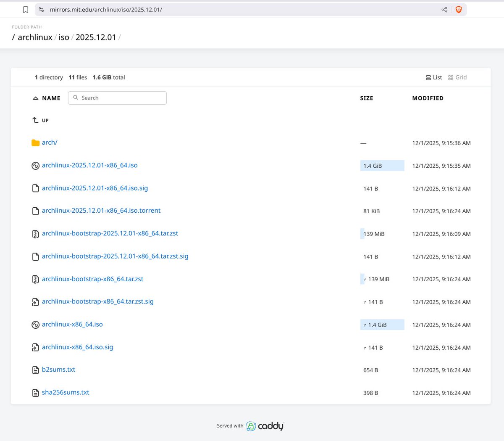This screenshot has height=441, width=504.
Task: Click the bookmark icon in the browser bar
Action: pos(26,9)
